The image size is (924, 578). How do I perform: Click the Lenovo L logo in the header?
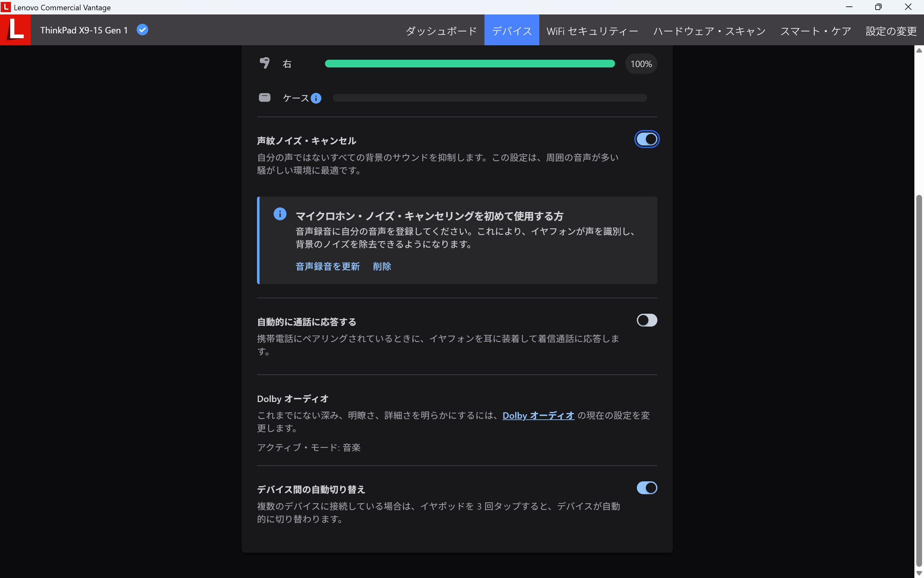[x=15, y=30]
